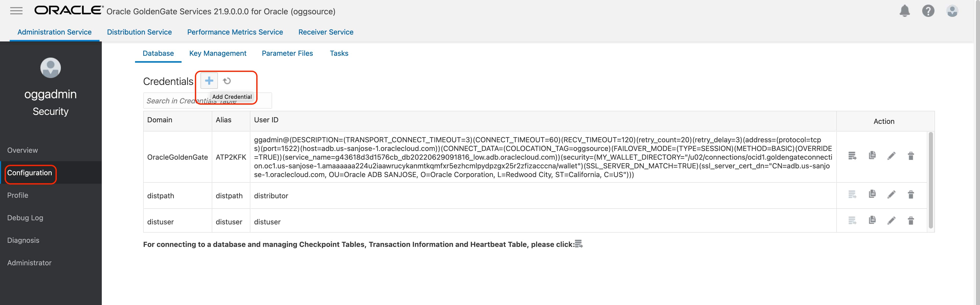Open the notifications bell
Image resolution: width=980 pixels, height=305 pixels.
click(904, 11)
